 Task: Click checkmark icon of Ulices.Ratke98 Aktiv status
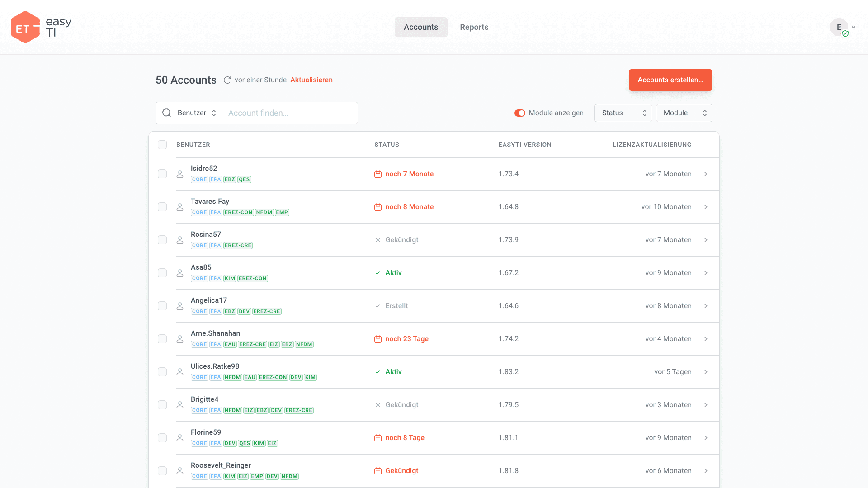[x=378, y=372]
